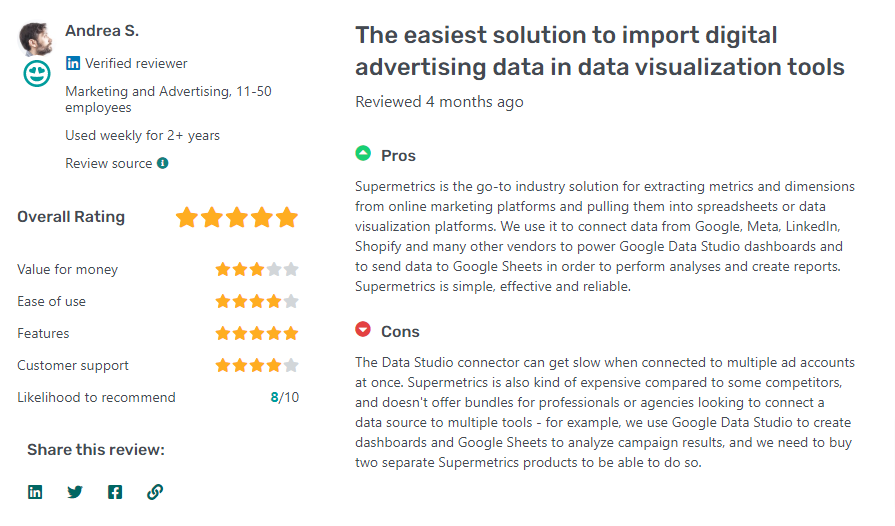Click the green smiley face icon
The image size is (895, 526).
coord(37,74)
